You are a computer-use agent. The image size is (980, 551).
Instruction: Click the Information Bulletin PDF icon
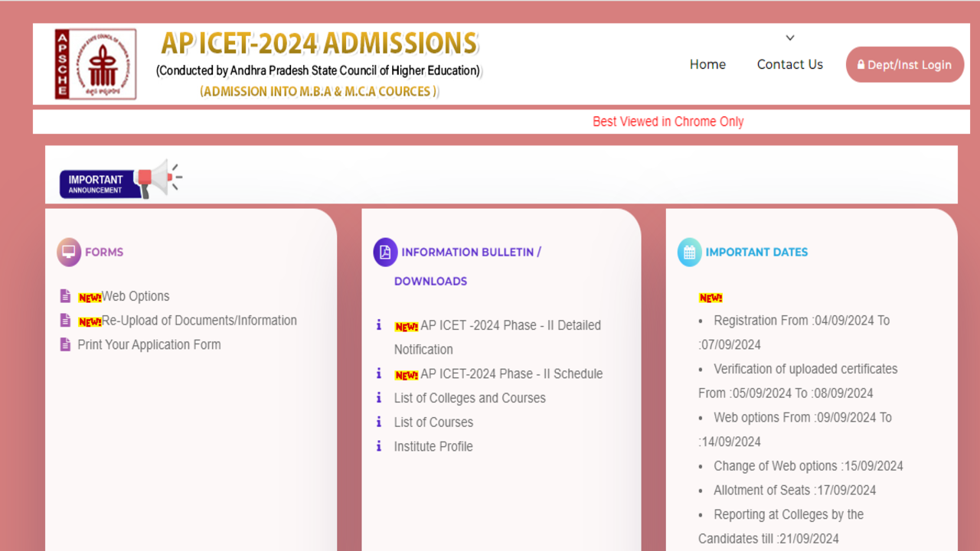pos(385,252)
